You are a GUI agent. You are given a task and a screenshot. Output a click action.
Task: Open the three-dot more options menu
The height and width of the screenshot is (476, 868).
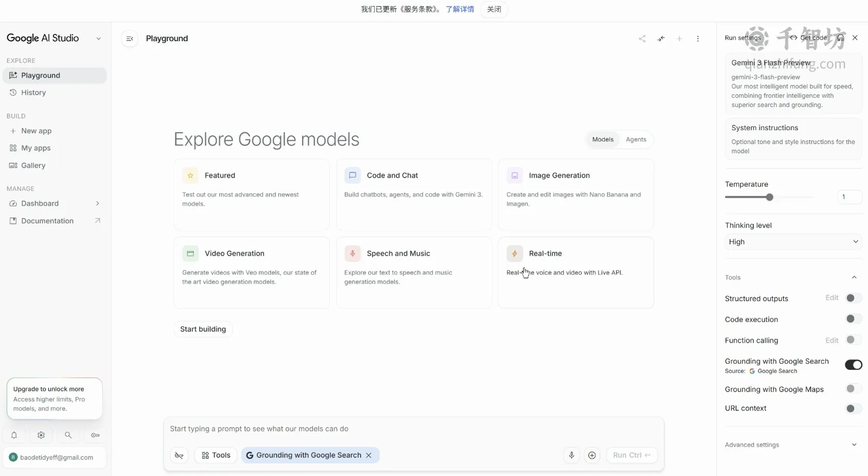(x=698, y=39)
